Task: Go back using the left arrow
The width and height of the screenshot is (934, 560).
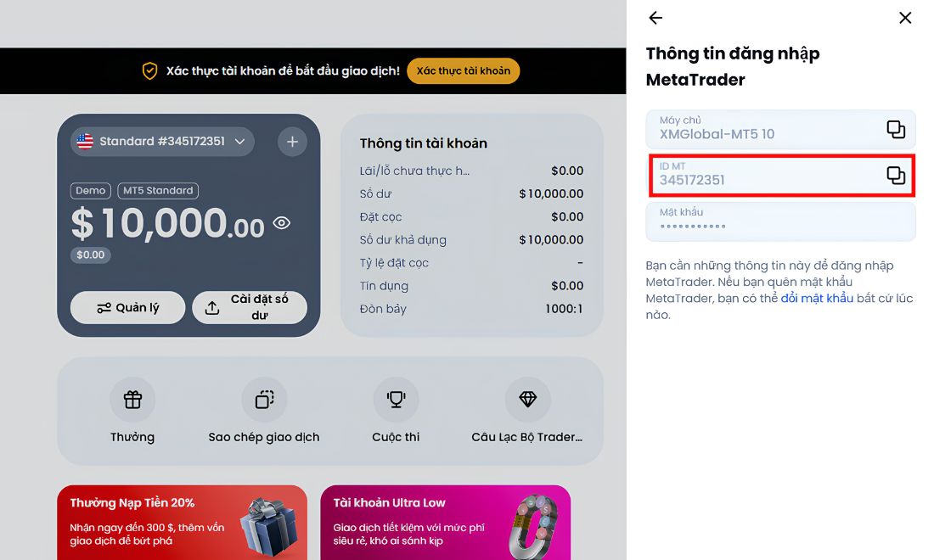Action: pyautogui.click(x=655, y=18)
